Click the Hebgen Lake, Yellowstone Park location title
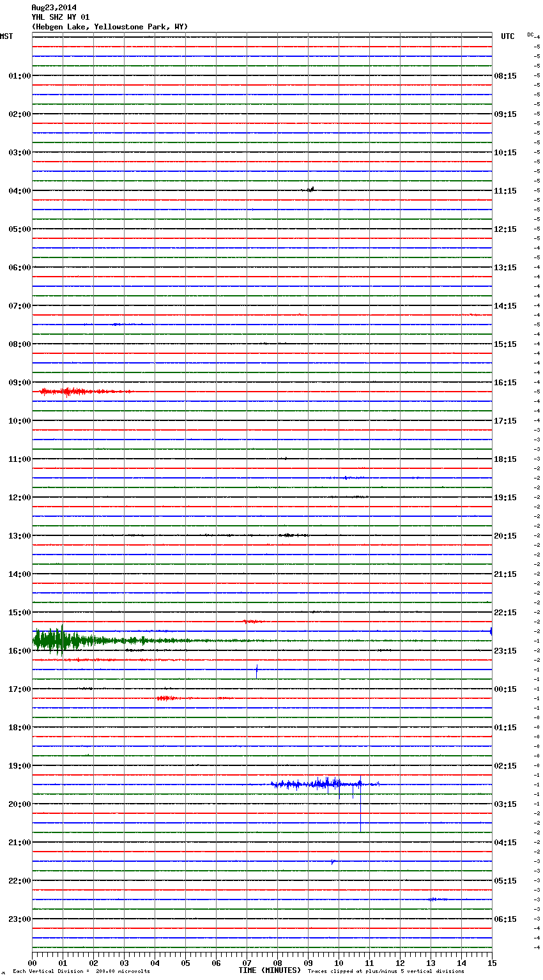The width and height of the screenshot is (543, 980). click(110, 27)
